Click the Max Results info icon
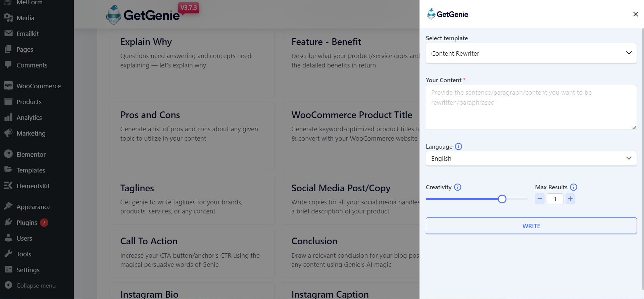 click(574, 187)
